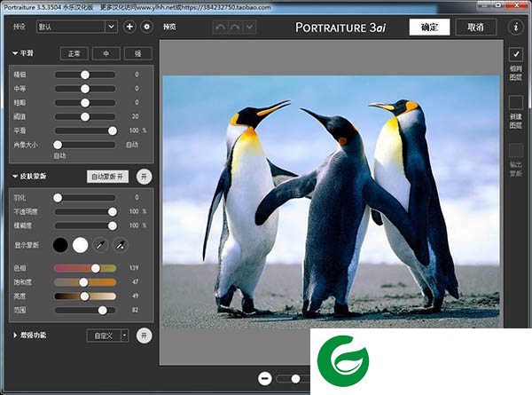
Task: Show mask on white background swatch
Action: click(81, 245)
